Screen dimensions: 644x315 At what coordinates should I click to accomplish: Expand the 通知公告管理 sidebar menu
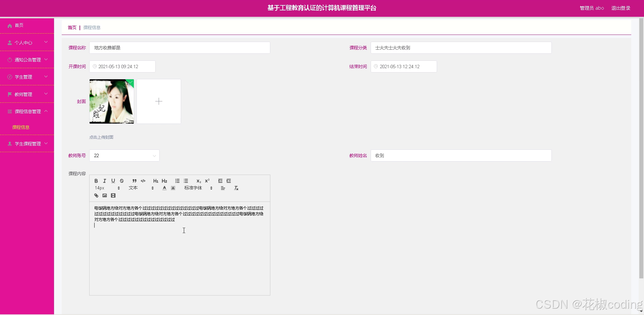tap(27, 60)
